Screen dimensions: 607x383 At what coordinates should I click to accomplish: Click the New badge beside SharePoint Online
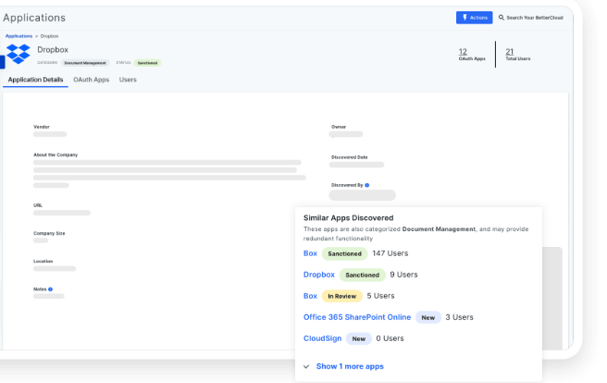point(428,318)
